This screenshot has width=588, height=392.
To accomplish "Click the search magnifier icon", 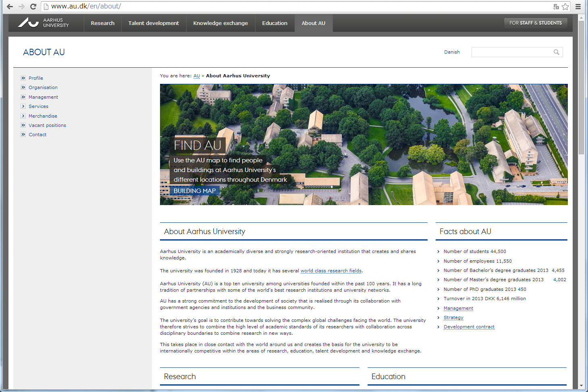I will (x=557, y=52).
